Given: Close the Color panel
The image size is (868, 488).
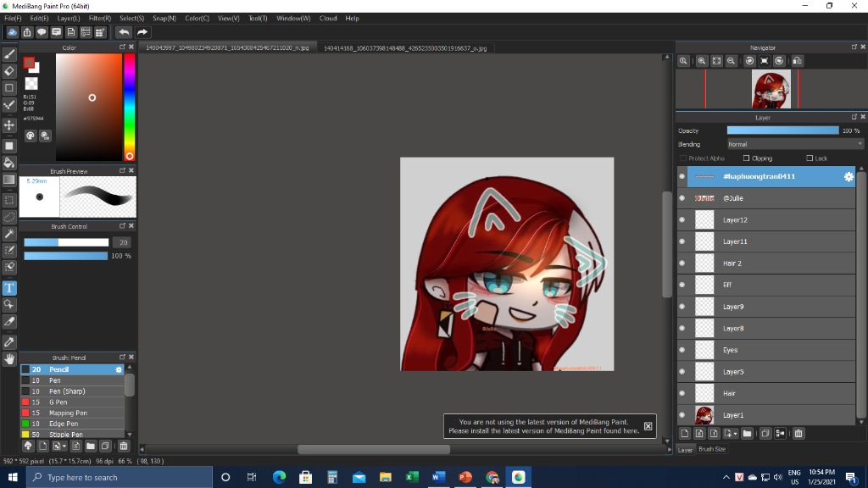Looking at the screenshot, I should 131,47.
